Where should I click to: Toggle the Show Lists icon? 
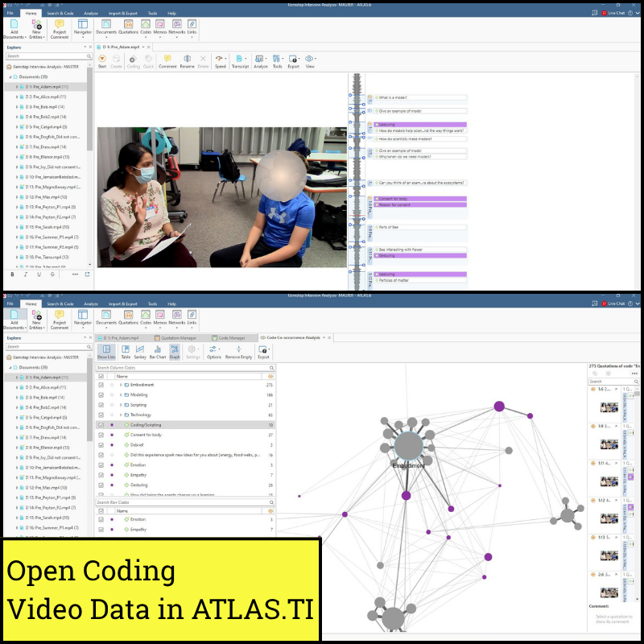[x=106, y=351]
